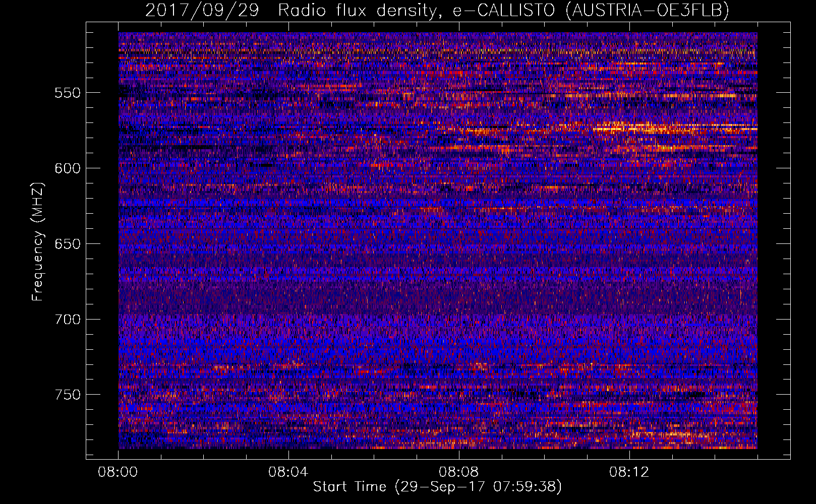Click the 08:08 time tick label
The image size is (816, 504).
coord(459,472)
